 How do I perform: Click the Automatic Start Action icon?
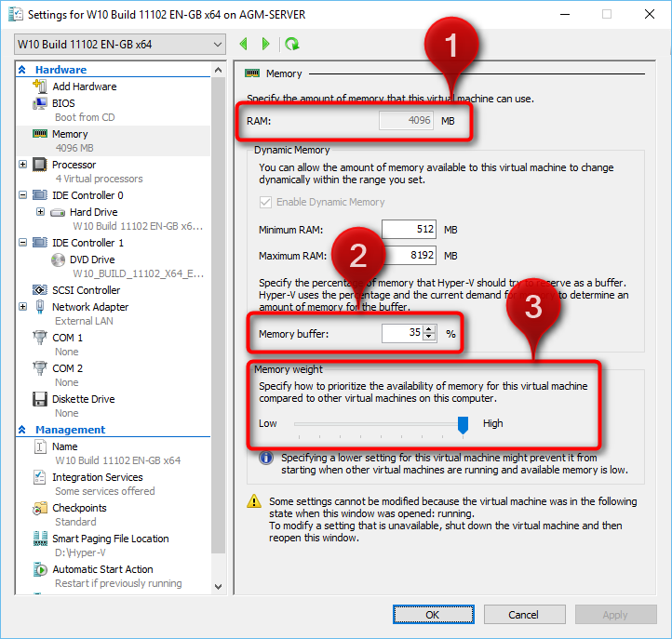pos(40,569)
